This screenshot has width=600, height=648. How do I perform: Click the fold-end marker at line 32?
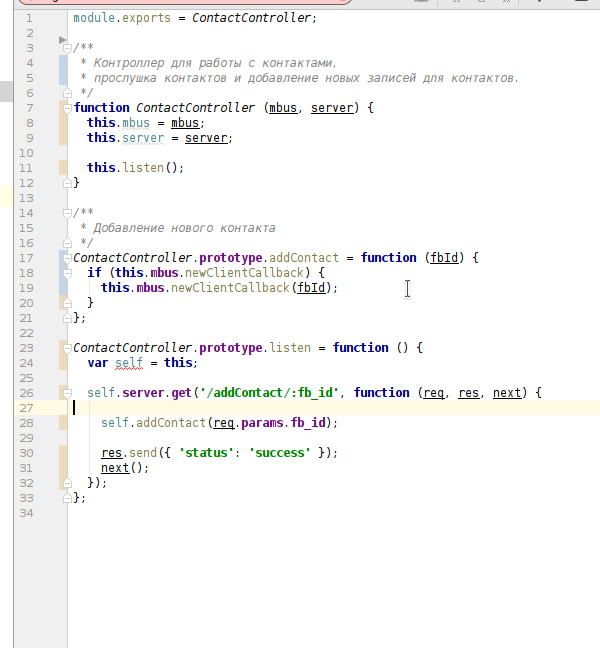pyautogui.click(x=67, y=483)
